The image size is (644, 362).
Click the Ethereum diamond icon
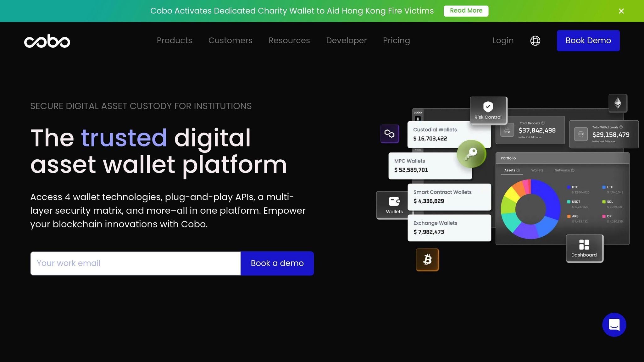(618, 103)
